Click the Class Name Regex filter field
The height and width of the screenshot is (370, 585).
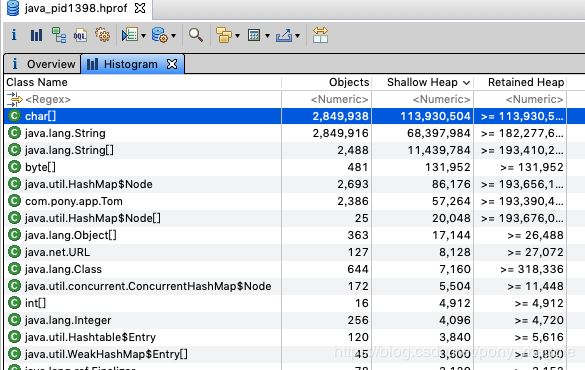coord(143,99)
